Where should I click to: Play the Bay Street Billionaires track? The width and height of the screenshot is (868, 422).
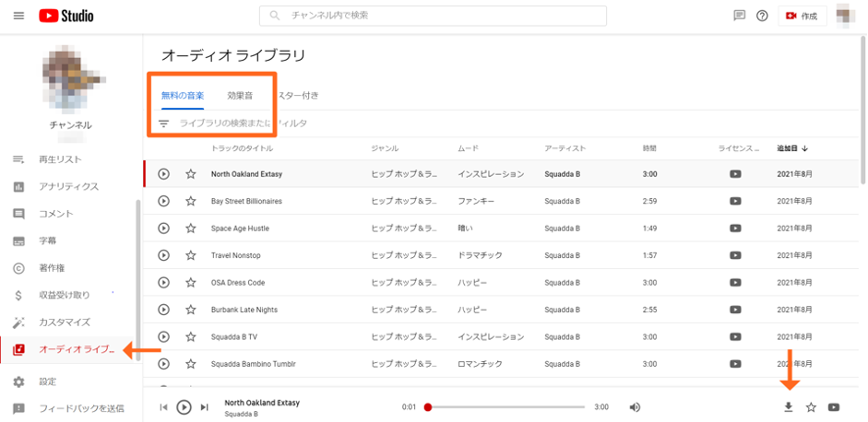point(163,201)
